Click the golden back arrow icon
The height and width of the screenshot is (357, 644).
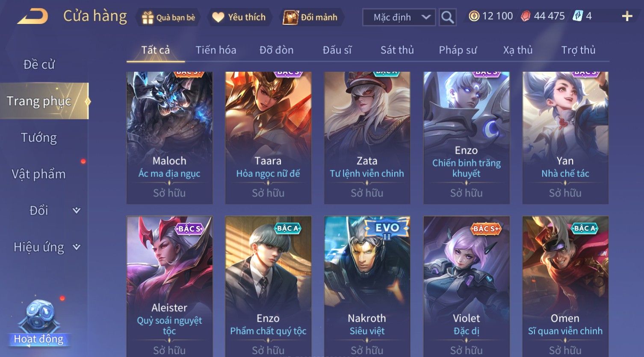pos(32,17)
